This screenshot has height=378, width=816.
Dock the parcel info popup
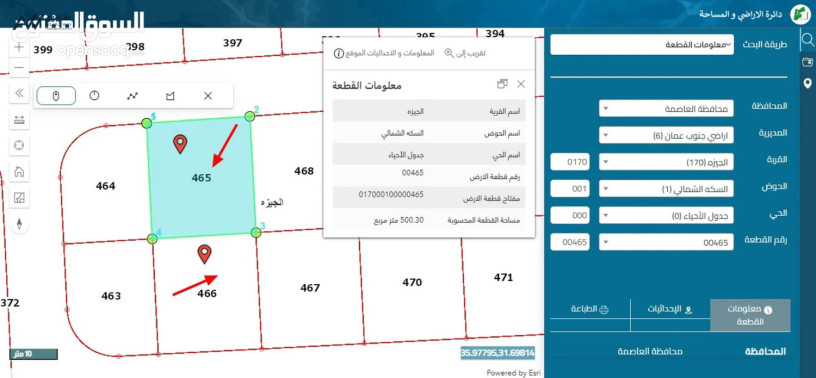pos(502,84)
